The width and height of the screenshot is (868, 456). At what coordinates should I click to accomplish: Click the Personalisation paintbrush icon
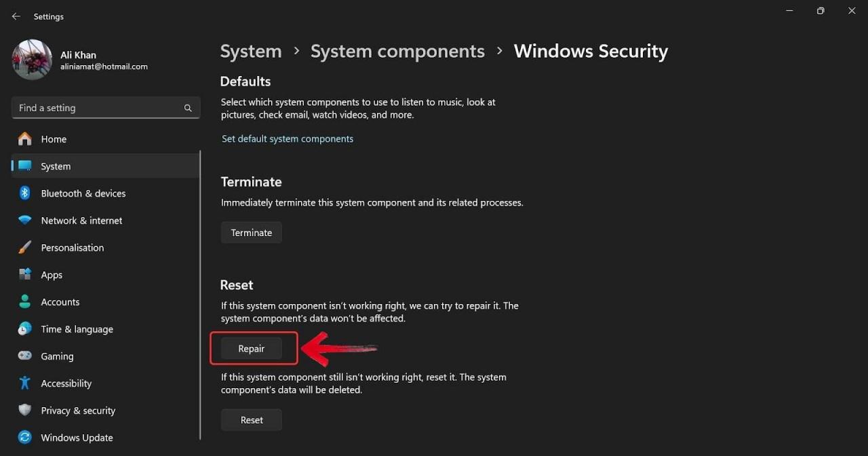pyautogui.click(x=24, y=248)
